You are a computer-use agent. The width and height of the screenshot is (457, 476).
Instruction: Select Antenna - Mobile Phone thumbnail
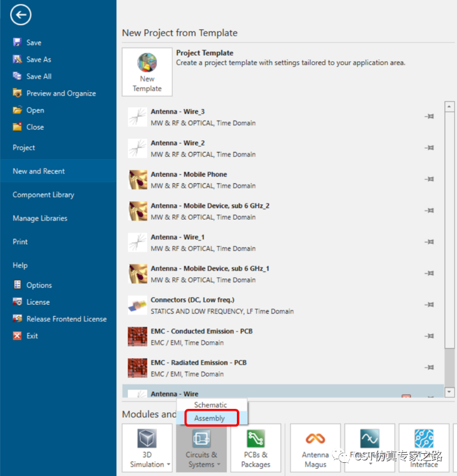(138, 180)
